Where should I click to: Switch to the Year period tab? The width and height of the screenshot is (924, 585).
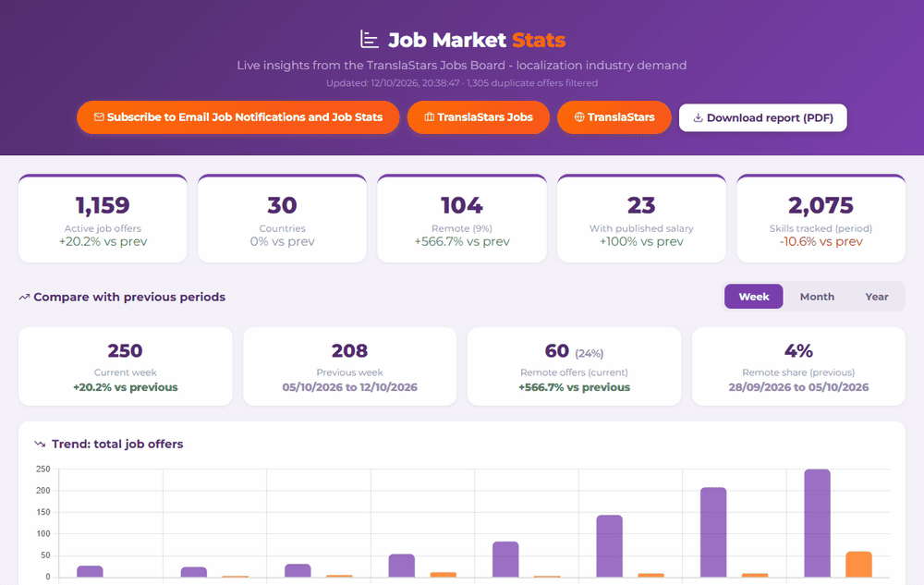coord(876,297)
